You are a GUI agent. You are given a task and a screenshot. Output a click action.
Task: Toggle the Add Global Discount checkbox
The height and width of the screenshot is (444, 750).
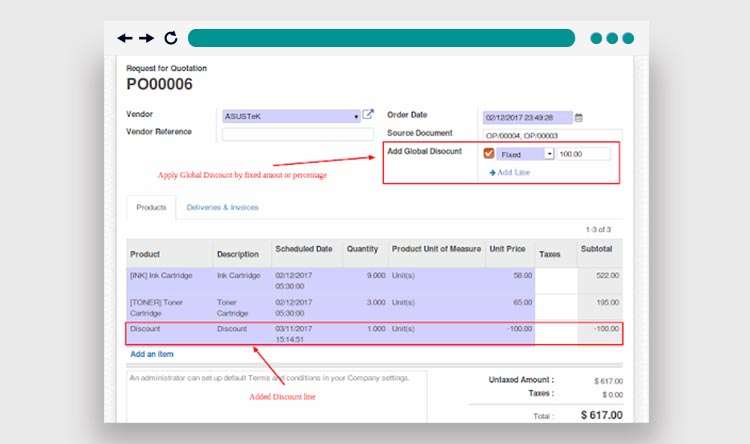click(489, 154)
